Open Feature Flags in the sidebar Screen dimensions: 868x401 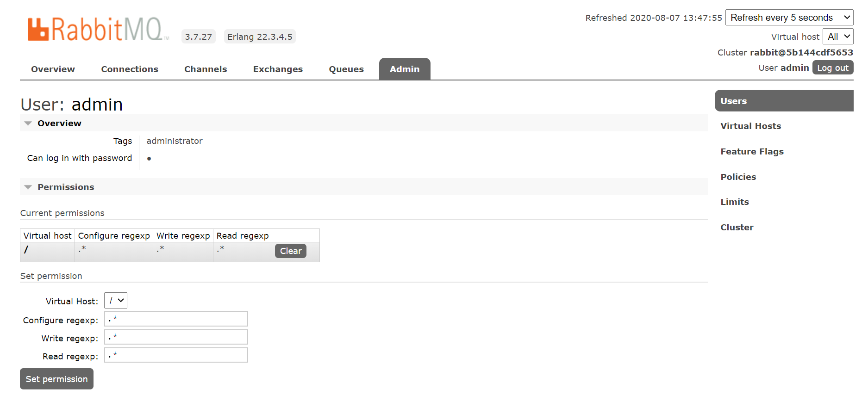pos(752,151)
